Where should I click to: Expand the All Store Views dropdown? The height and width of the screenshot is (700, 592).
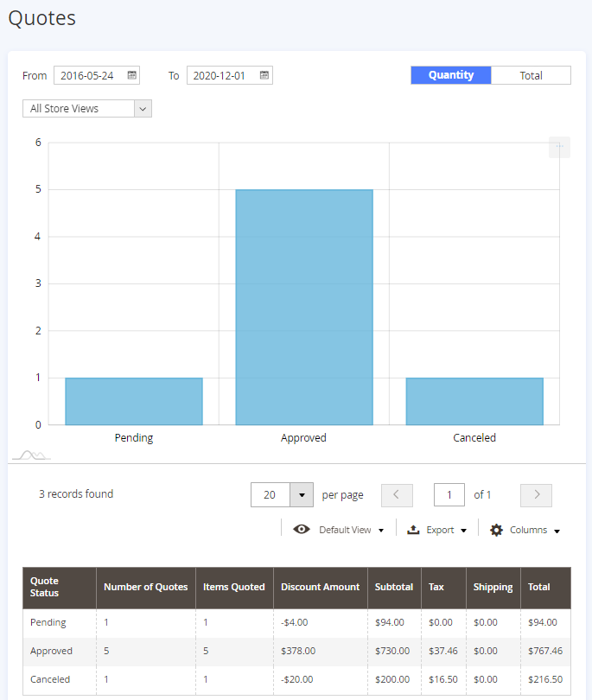pos(86,108)
